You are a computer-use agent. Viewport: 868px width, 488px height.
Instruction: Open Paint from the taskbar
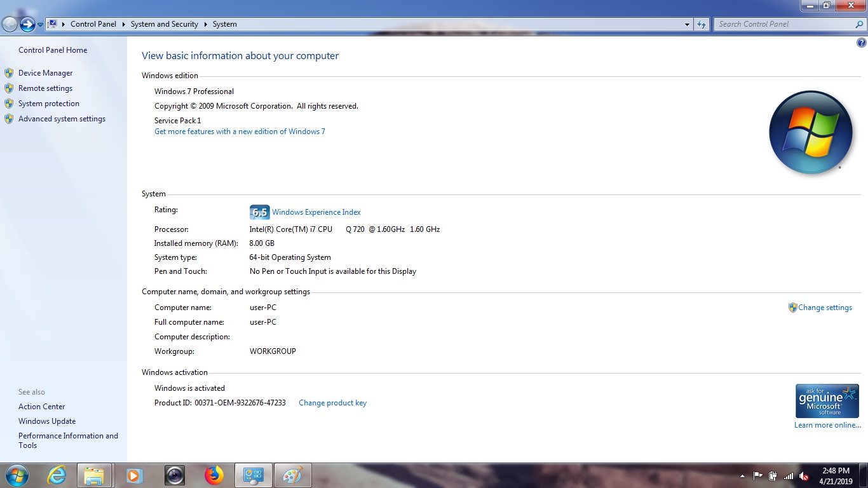[293, 475]
